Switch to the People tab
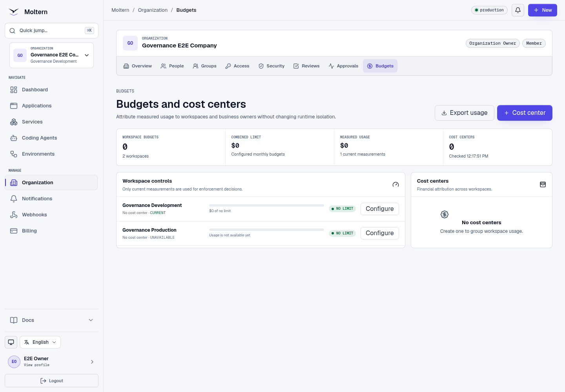 tap(172, 66)
